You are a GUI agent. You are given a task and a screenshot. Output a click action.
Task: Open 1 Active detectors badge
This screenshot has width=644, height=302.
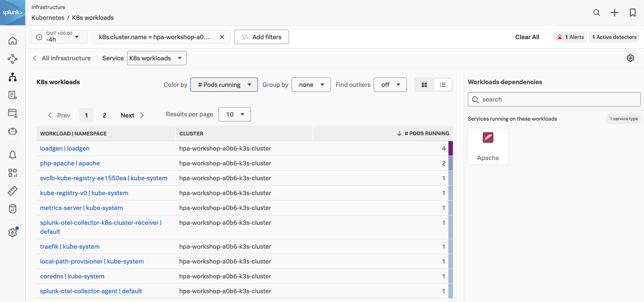click(x=614, y=37)
